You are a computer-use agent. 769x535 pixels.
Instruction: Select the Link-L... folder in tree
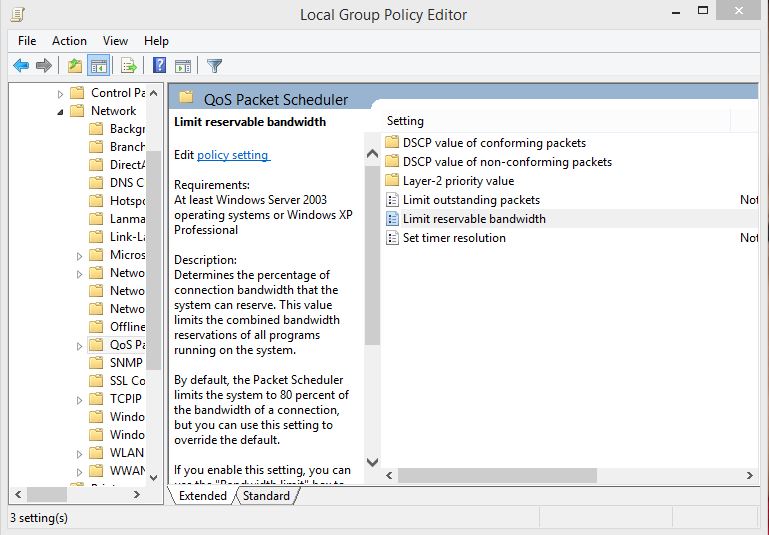pyautogui.click(x=117, y=237)
